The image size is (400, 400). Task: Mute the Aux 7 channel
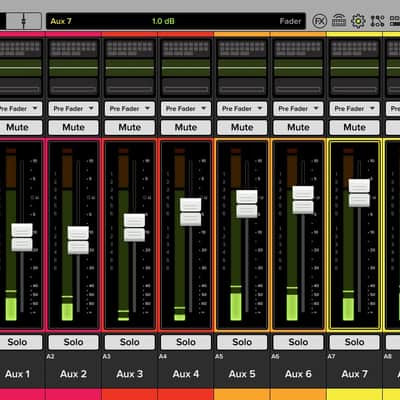click(x=354, y=127)
